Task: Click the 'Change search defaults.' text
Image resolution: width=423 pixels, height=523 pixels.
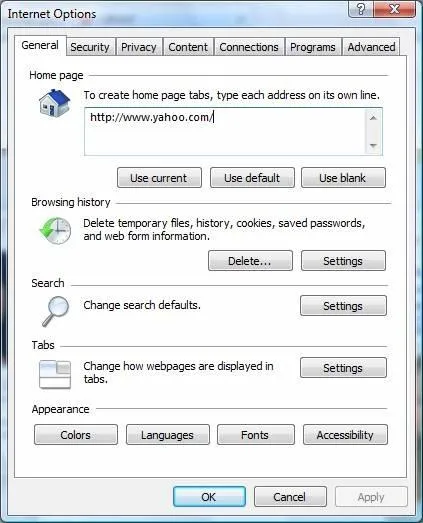Action: point(142,305)
